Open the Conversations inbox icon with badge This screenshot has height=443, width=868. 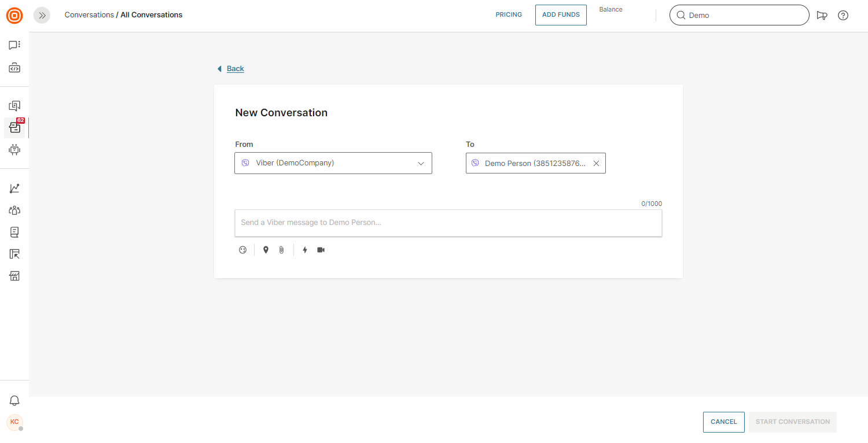click(x=14, y=128)
